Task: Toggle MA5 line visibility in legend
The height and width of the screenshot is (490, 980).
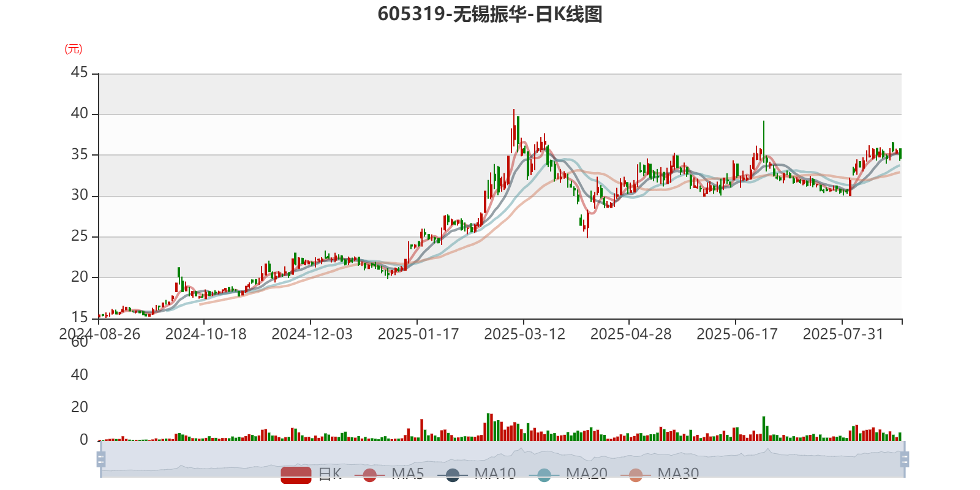Action: click(x=393, y=474)
